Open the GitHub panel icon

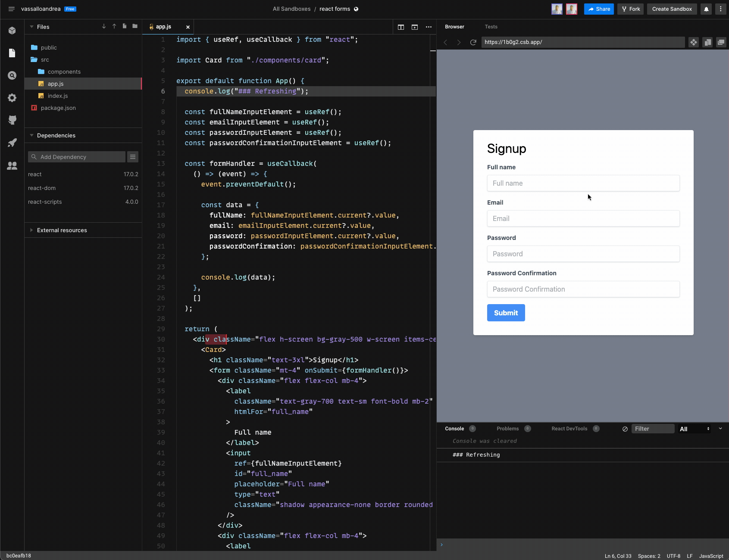pos(12,120)
